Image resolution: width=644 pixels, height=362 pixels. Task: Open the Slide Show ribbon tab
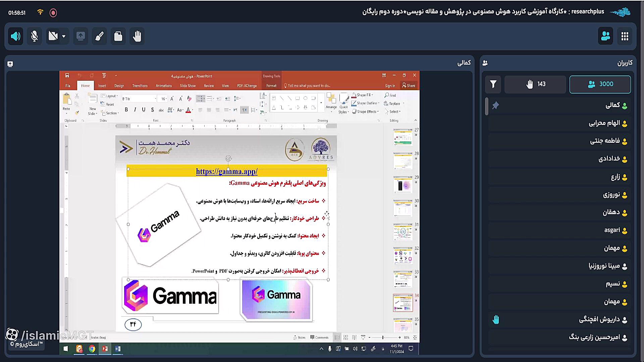(x=187, y=86)
